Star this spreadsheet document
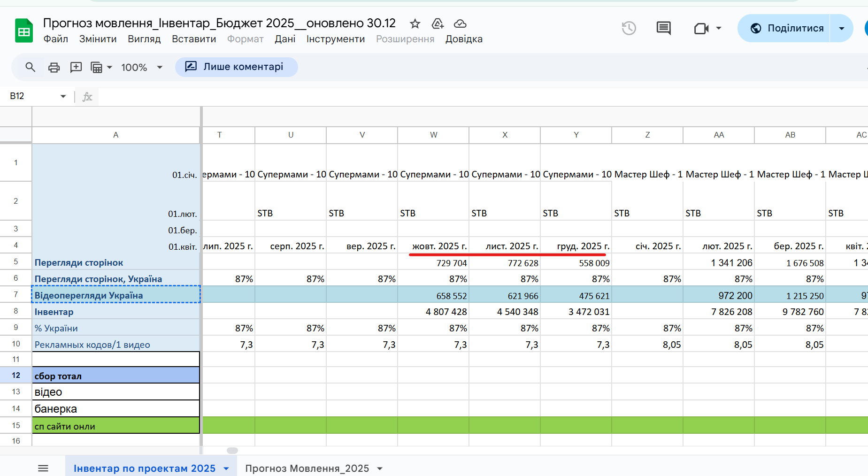 point(415,23)
